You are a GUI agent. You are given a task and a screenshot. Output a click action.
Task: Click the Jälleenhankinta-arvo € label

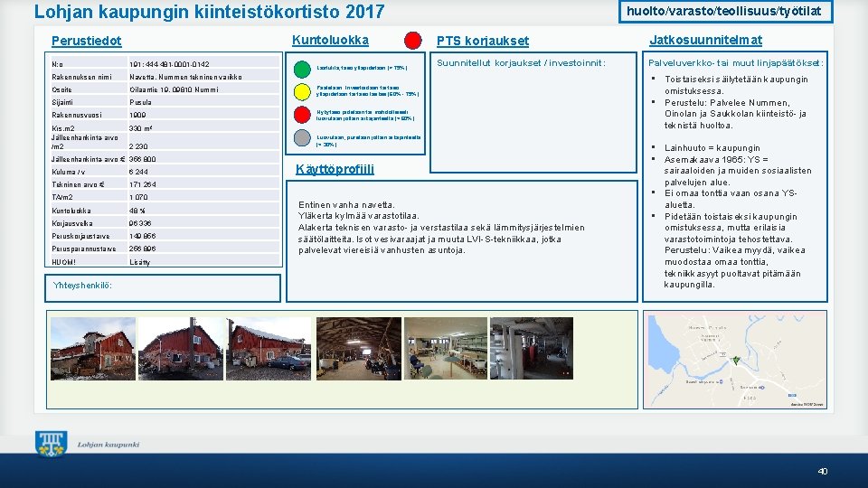[88, 159]
